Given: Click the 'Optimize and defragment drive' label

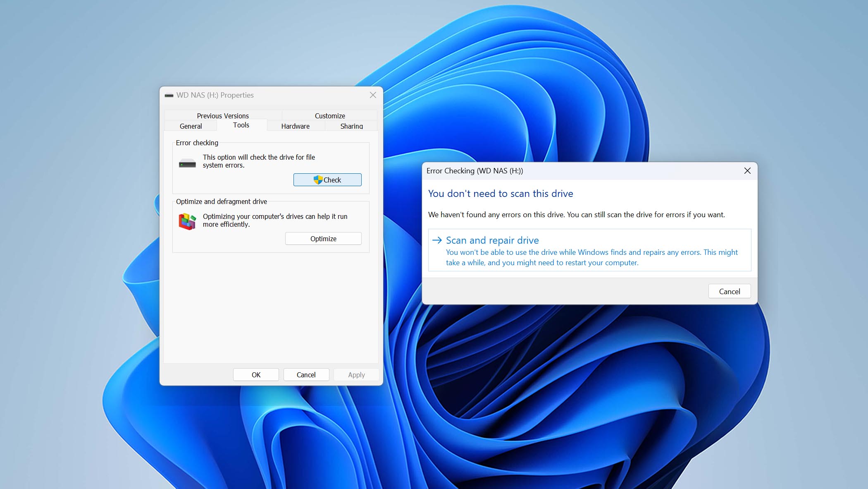Looking at the screenshot, I should coord(222,201).
